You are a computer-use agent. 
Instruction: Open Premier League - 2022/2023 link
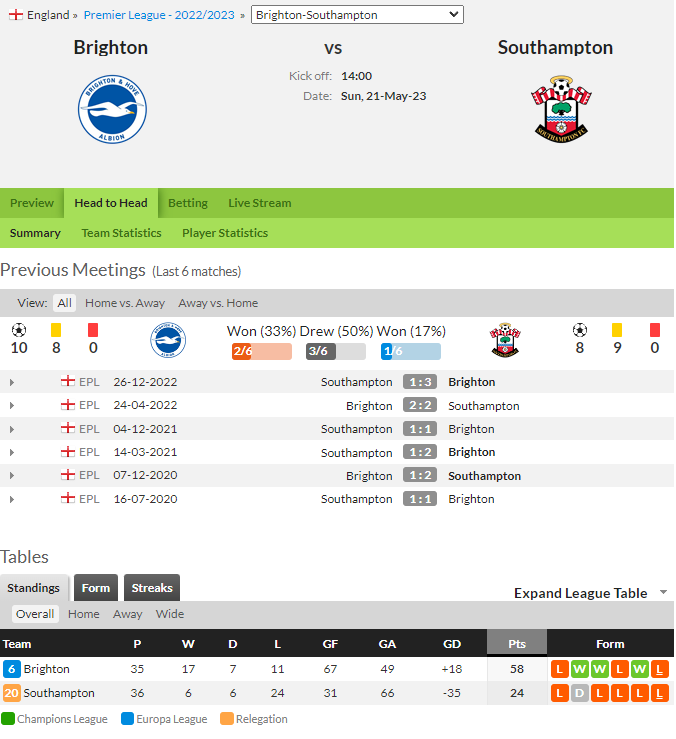(x=159, y=15)
